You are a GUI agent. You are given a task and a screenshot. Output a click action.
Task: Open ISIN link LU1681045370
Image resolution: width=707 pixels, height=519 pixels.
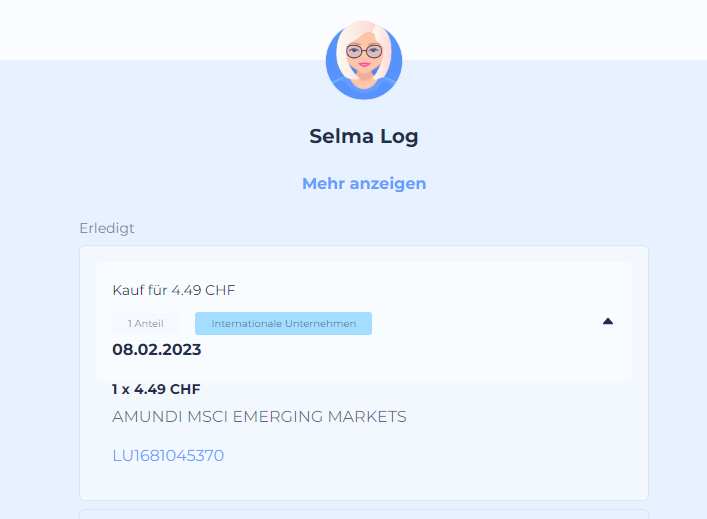pyautogui.click(x=168, y=455)
